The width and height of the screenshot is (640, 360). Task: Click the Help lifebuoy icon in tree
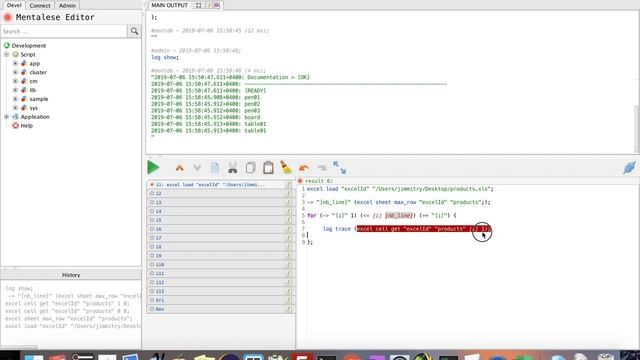pyautogui.click(x=16, y=126)
